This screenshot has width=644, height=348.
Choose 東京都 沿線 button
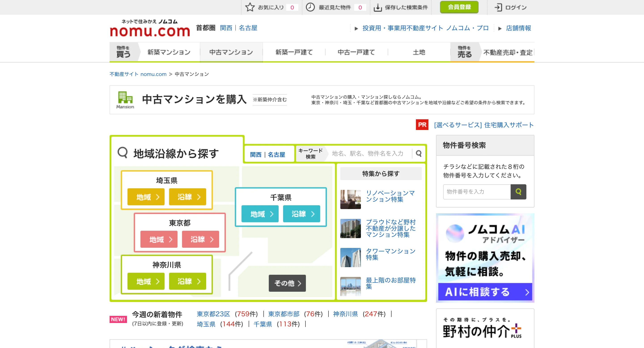coord(201,239)
